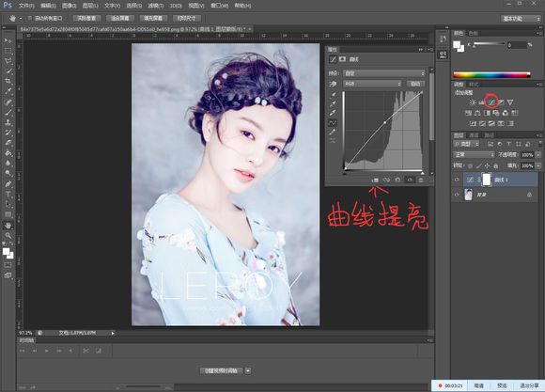The width and height of the screenshot is (545, 392).
Task: Select the Hand tool in the toolbox
Action: coord(8,226)
